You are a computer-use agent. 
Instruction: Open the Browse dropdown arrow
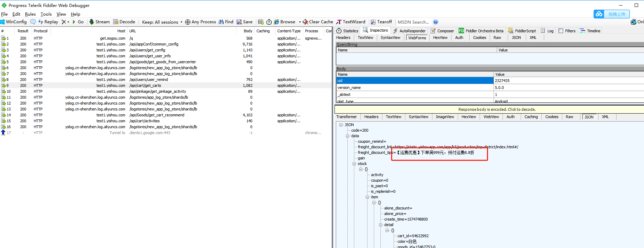pyautogui.click(x=300, y=22)
